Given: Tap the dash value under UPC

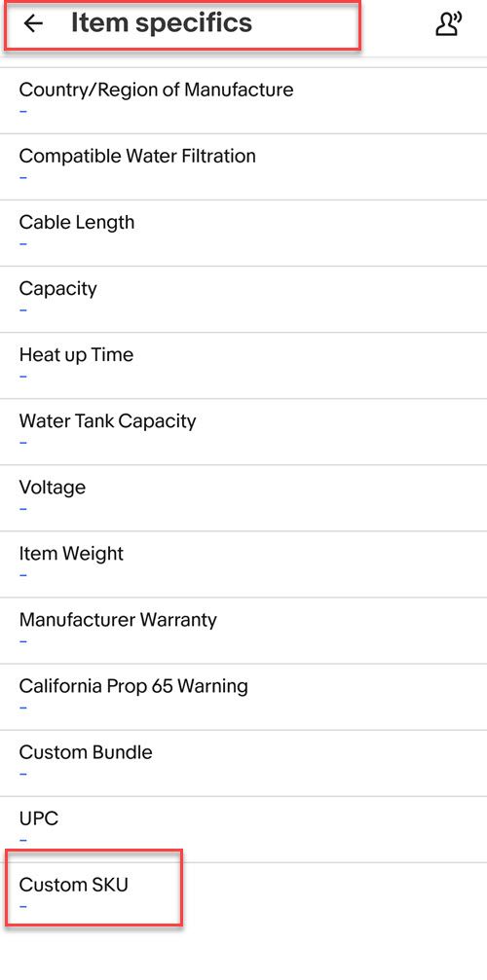Looking at the screenshot, I should [x=23, y=840].
